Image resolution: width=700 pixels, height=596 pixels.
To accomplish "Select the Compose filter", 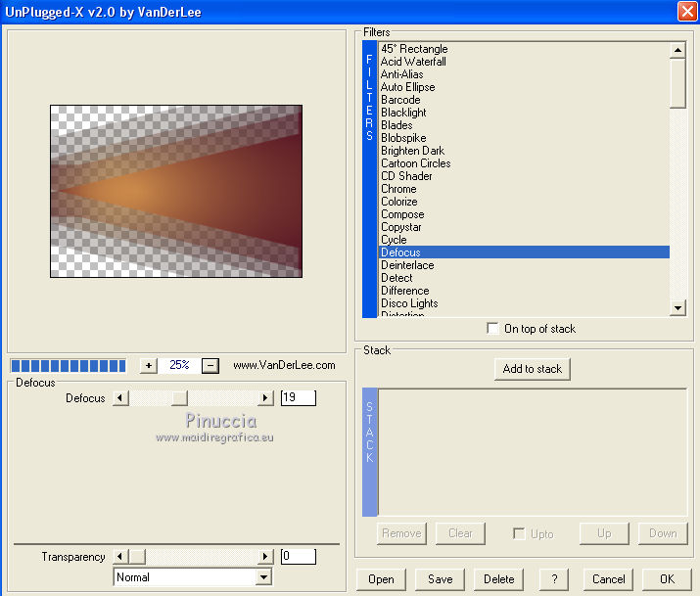I will (x=524, y=214).
